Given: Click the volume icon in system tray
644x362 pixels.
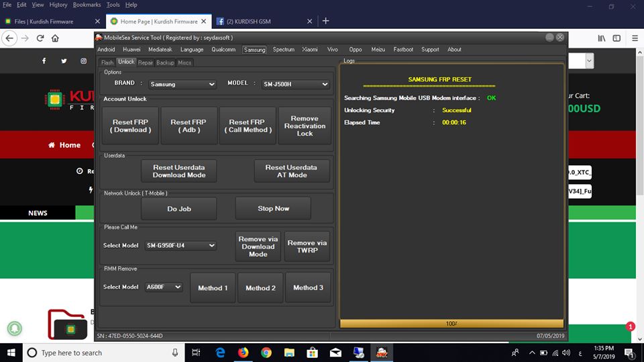Looking at the screenshot, I should coord(566,353).
